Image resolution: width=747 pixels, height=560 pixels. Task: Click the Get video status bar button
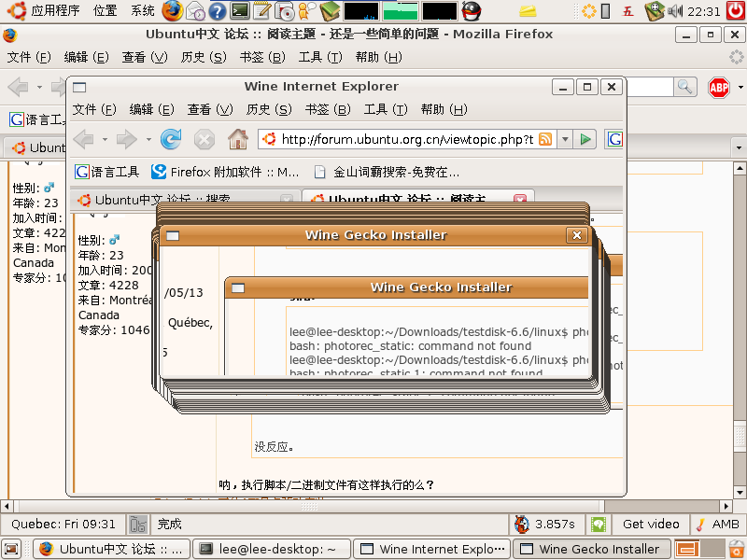[x=651, y=525]
